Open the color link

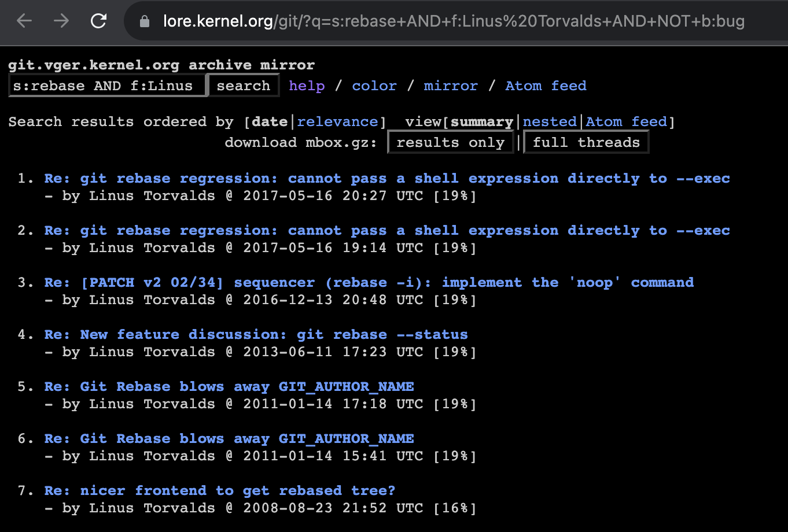click(x=374, y=86)
